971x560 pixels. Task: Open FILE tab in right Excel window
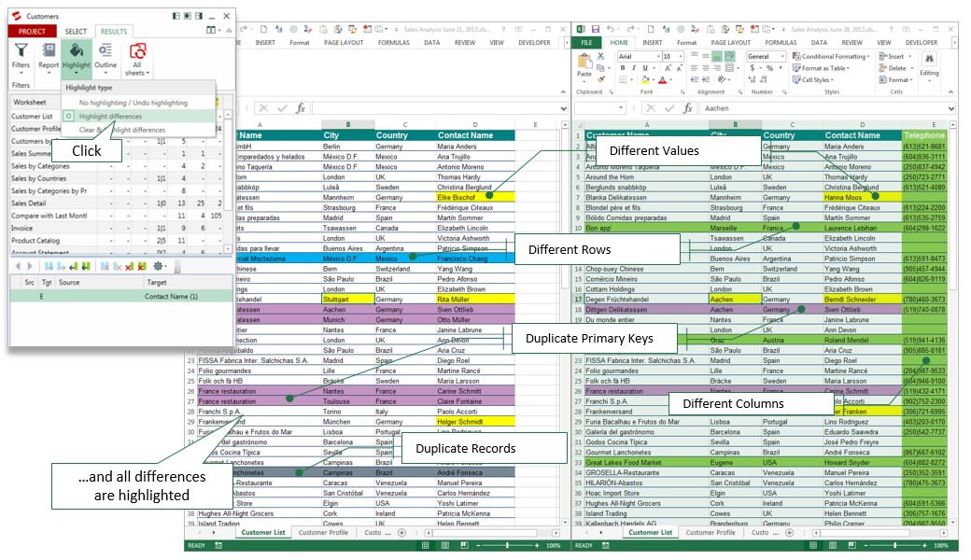click(x=586, y=43)
